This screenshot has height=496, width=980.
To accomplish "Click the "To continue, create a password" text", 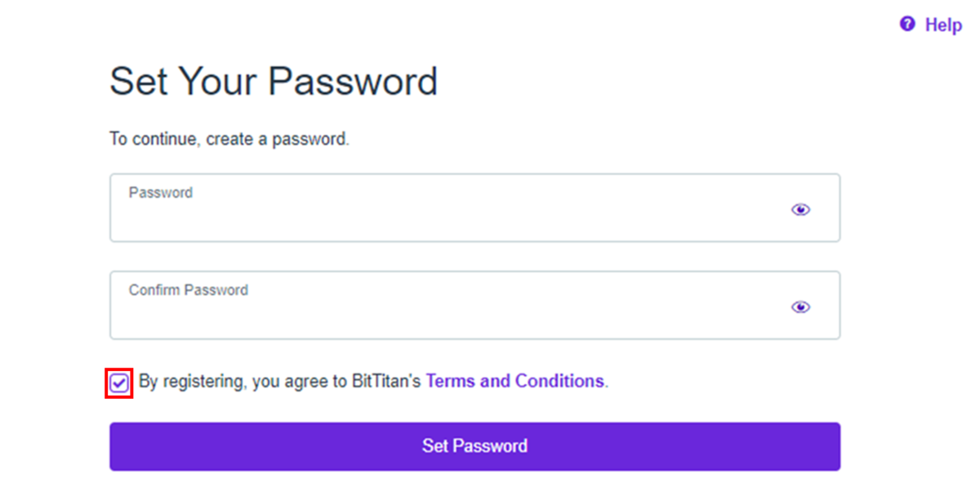I will click(229, 139).
